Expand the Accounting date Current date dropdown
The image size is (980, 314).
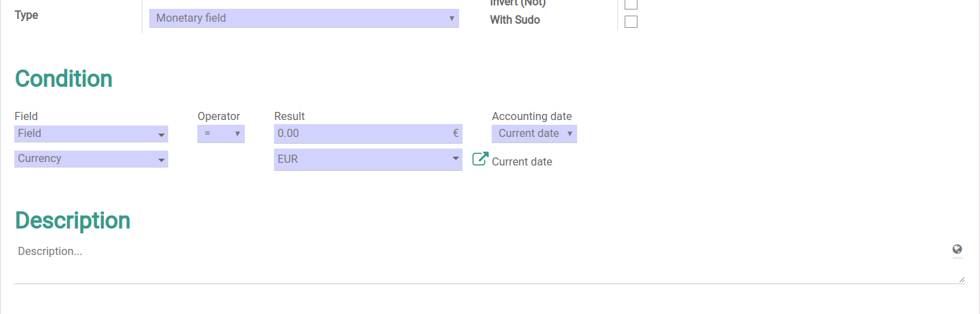click(534, 134)
